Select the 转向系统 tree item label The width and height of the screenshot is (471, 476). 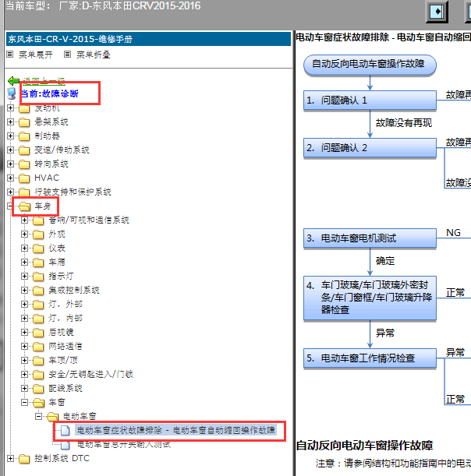pos(51,164)
